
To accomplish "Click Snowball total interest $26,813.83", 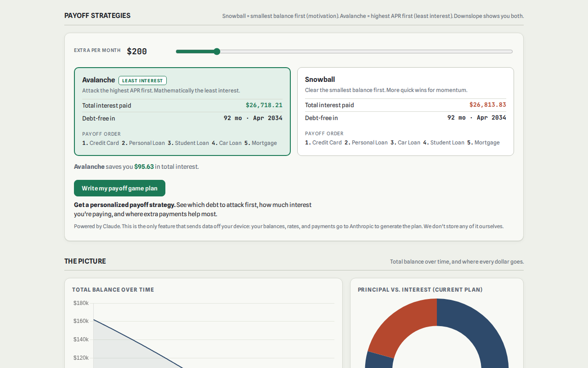I will [488, 105].
